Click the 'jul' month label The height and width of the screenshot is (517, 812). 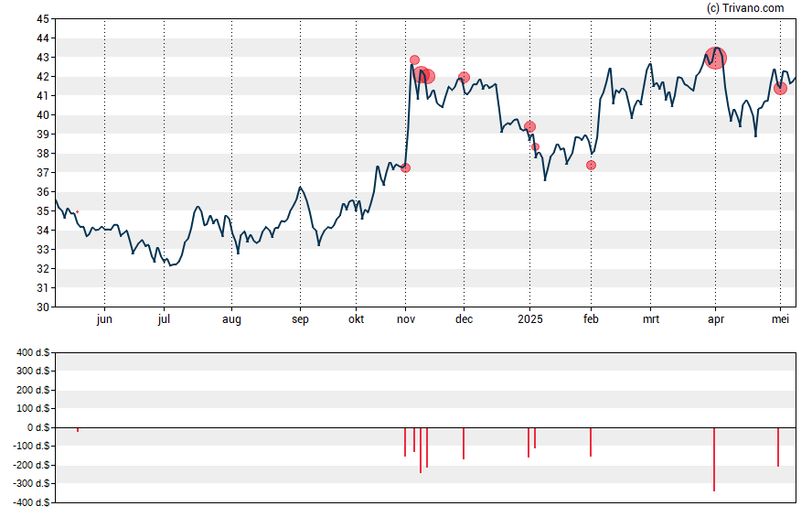tap(164, 319)
